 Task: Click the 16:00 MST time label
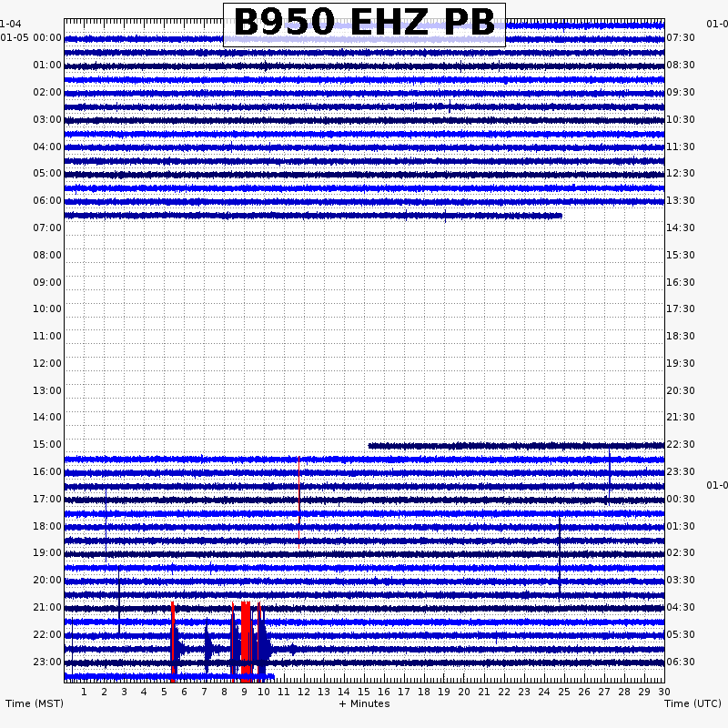(x=47, y=472)
